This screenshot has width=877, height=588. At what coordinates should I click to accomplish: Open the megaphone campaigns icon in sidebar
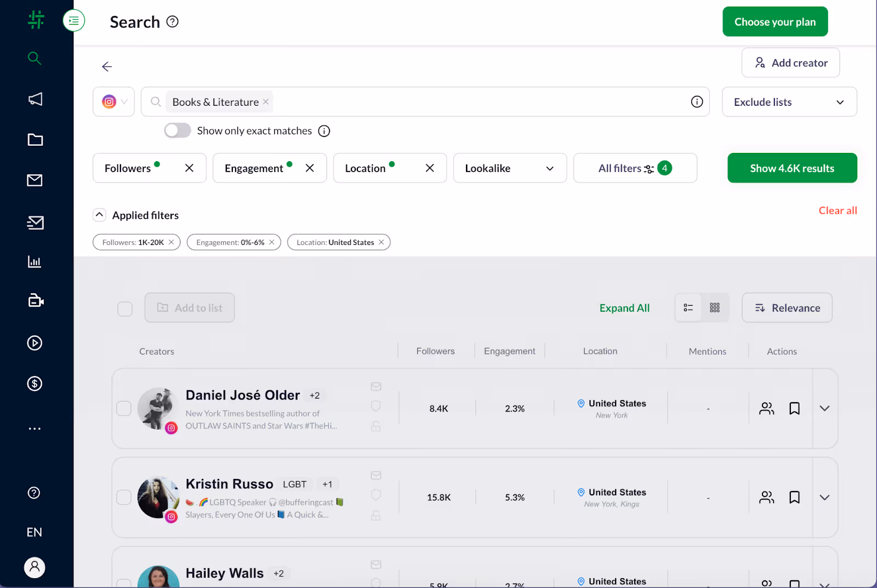tap(35, 99)
